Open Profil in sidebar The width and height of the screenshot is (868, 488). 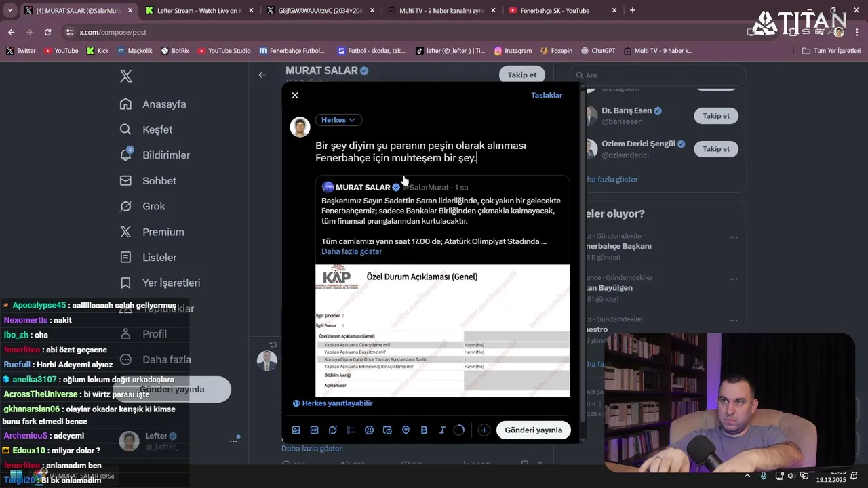pos(144,334)
